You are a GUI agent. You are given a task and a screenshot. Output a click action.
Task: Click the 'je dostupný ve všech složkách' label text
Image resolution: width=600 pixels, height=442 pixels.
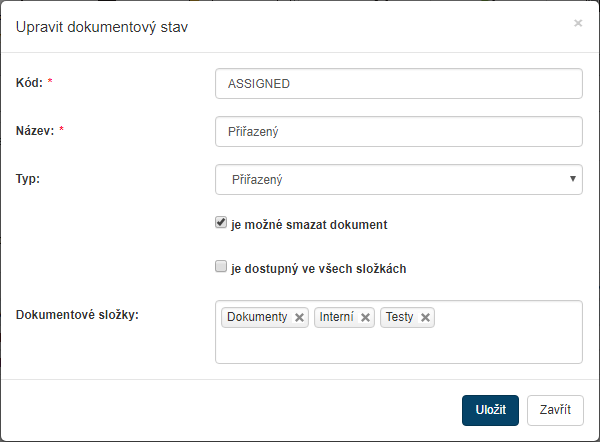(318, 269)
